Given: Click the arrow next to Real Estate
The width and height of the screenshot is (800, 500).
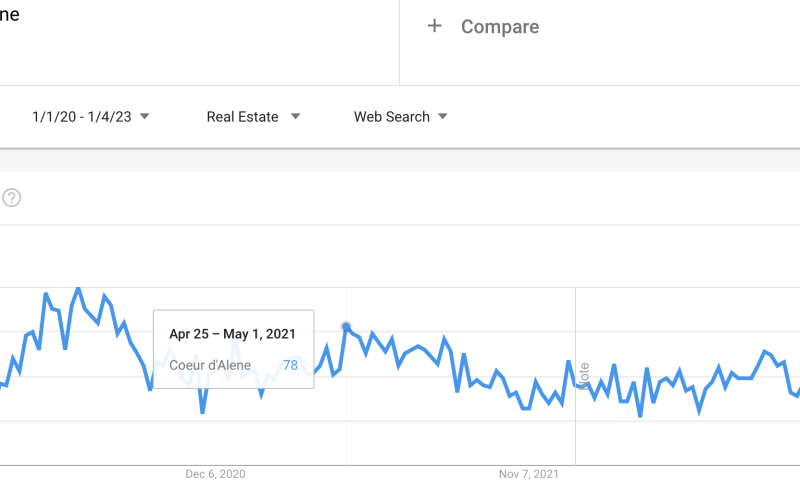Looking at the screenshot, I should (x=295, y=117).
